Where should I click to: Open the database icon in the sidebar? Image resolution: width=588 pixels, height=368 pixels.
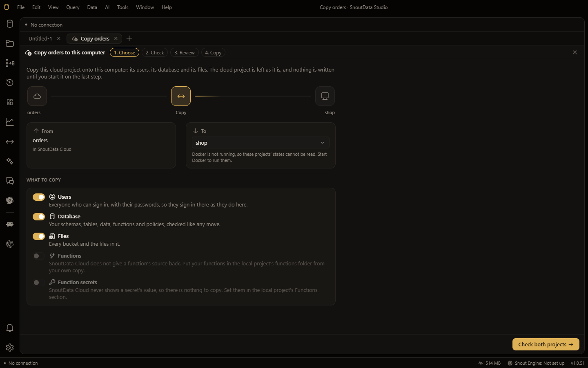(10, 24)
